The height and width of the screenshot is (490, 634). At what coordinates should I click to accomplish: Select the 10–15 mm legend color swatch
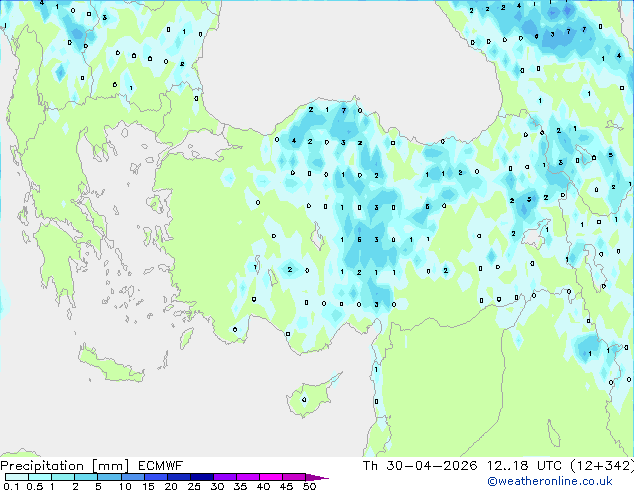click(x=132, y=477)
